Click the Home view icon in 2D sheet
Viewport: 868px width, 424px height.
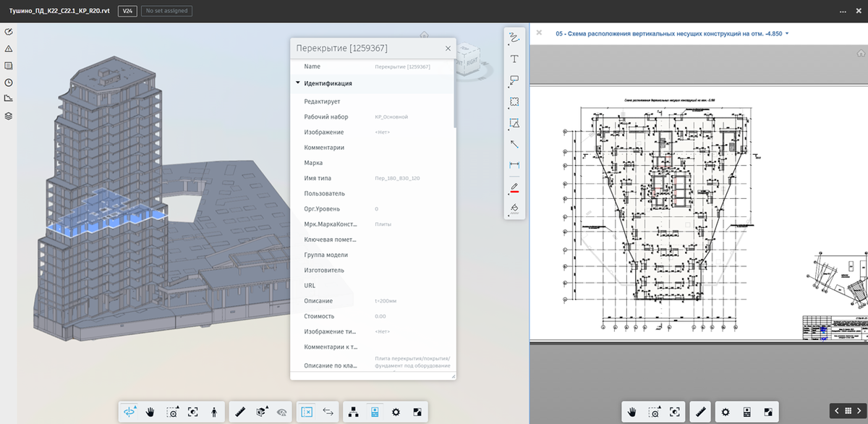[x=861, y=52]
